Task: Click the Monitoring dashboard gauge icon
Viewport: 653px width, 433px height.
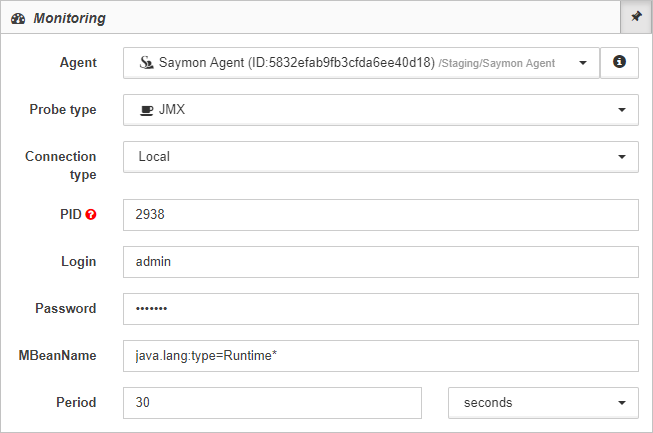Action: 18,19
